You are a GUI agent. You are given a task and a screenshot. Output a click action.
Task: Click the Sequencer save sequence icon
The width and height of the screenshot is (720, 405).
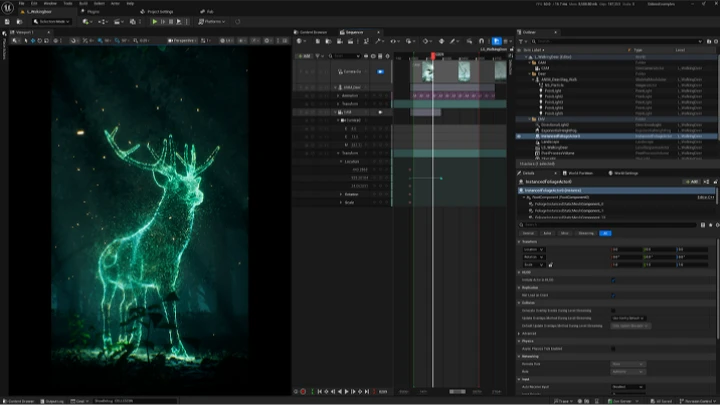(317, 41)
